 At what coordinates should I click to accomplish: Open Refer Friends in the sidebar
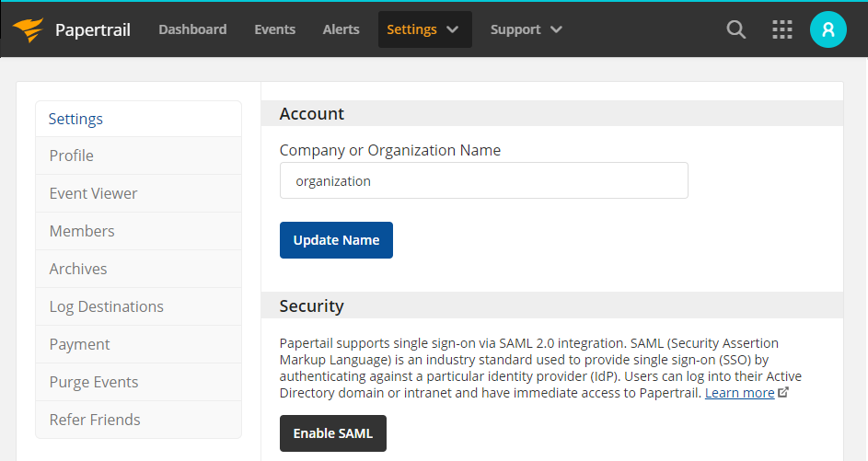point(95,420)
